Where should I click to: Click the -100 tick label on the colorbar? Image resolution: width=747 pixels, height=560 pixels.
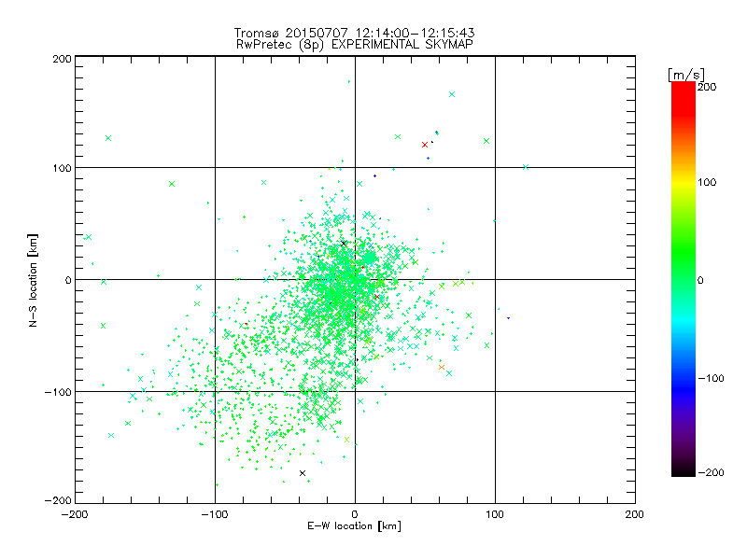click(x=711, y=379)
